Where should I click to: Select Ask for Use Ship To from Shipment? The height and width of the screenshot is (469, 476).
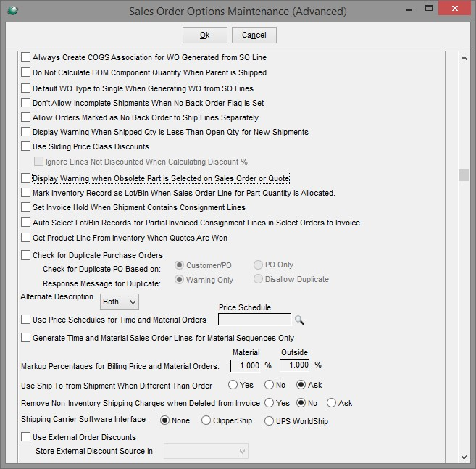click(x=301, y=385)
